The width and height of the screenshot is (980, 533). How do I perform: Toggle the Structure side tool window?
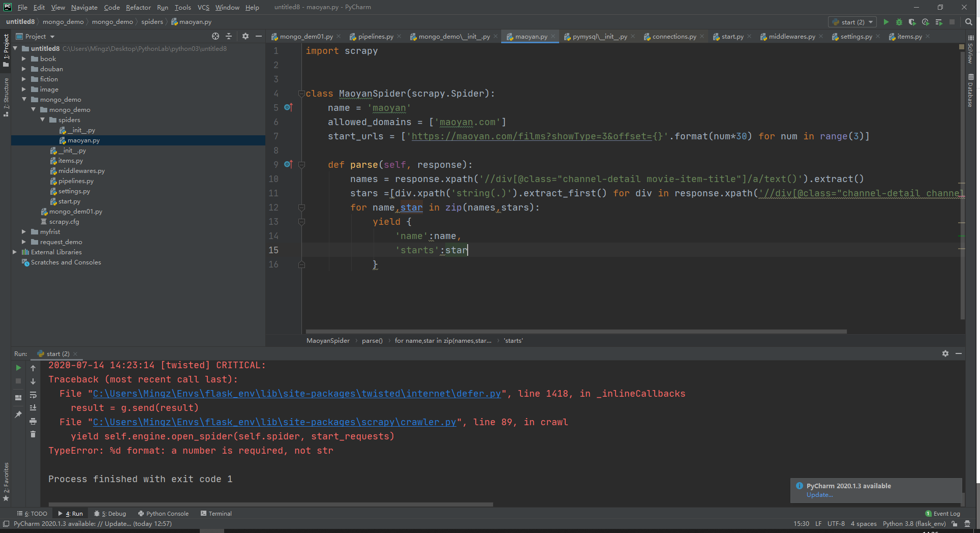pyautogui.click(x=6, y=97)
